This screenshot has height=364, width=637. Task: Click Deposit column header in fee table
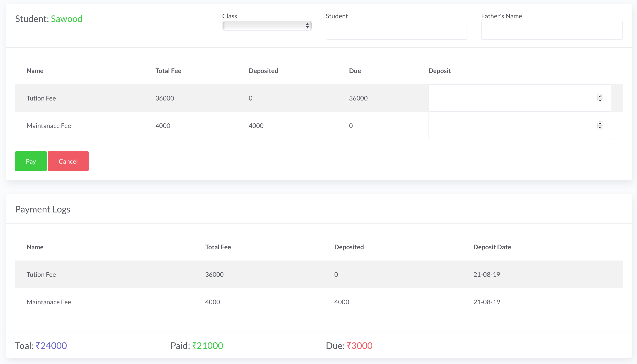[x=439, y=71]
